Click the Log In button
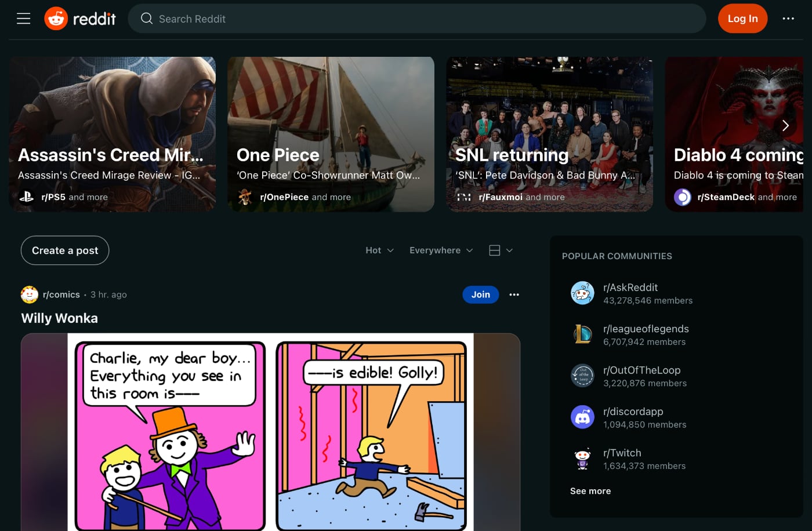Image resolution: width=812 pixels, height=531 pixels. tap(742, 19)
